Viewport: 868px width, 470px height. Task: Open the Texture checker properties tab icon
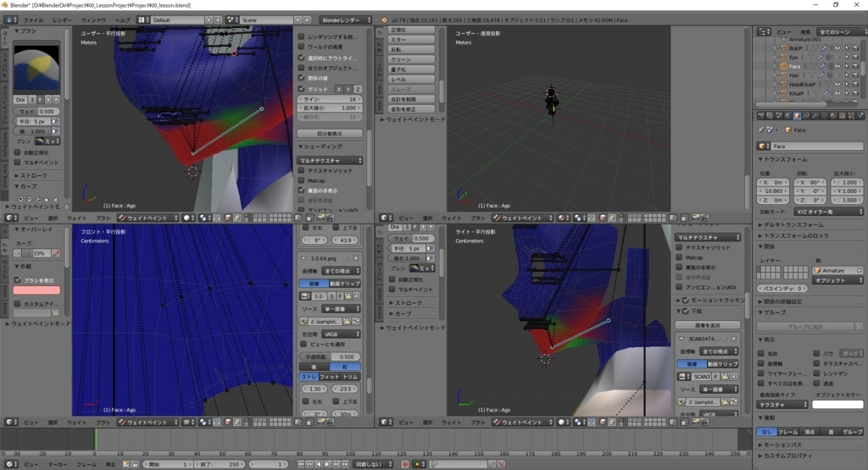[842, 115]
